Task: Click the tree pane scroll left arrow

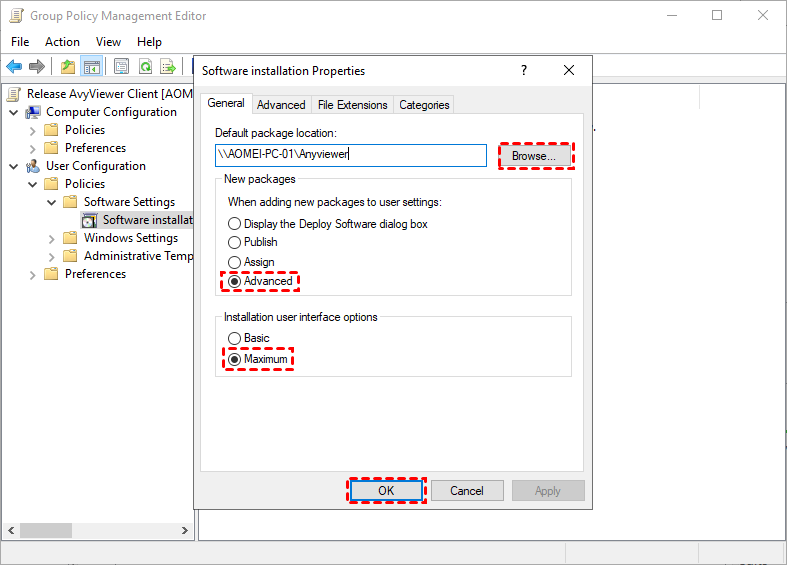Action: point(11,530)
